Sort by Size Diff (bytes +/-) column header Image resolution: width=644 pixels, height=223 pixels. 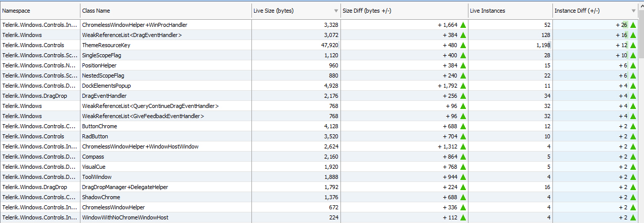pos(404,11)
